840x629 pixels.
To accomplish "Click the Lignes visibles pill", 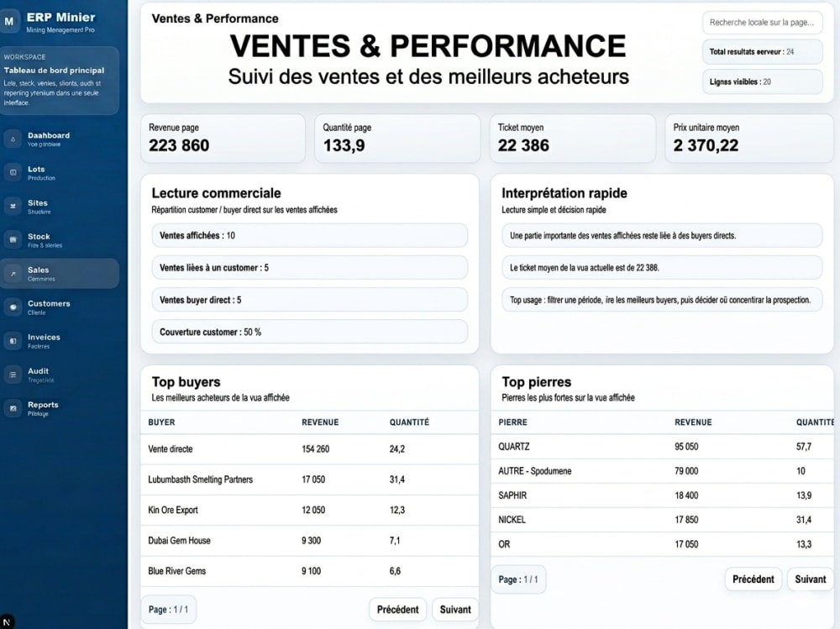I will [763, 82].
